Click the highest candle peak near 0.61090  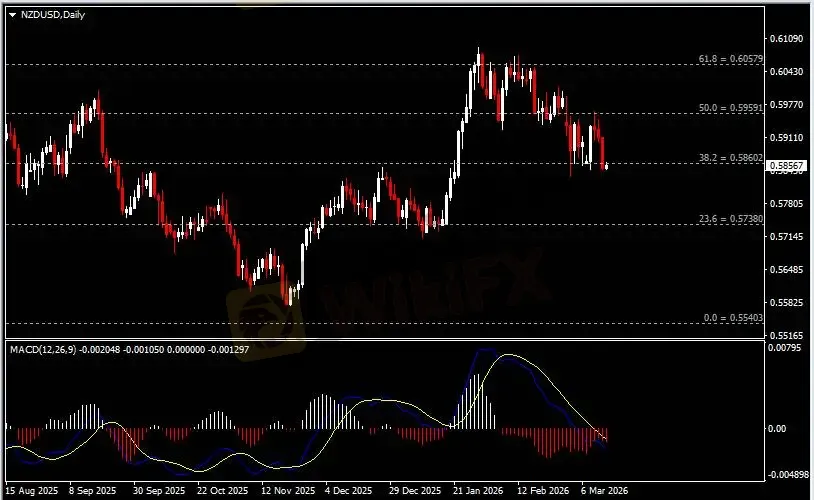pyautogui.click(x=479, y=50)
